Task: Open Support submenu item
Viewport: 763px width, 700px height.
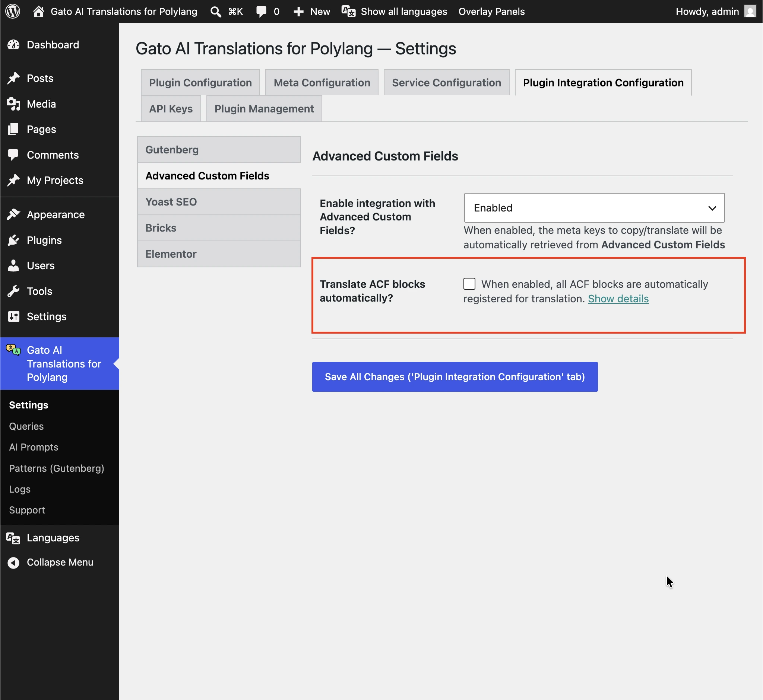Action: (x=27, y=510)
